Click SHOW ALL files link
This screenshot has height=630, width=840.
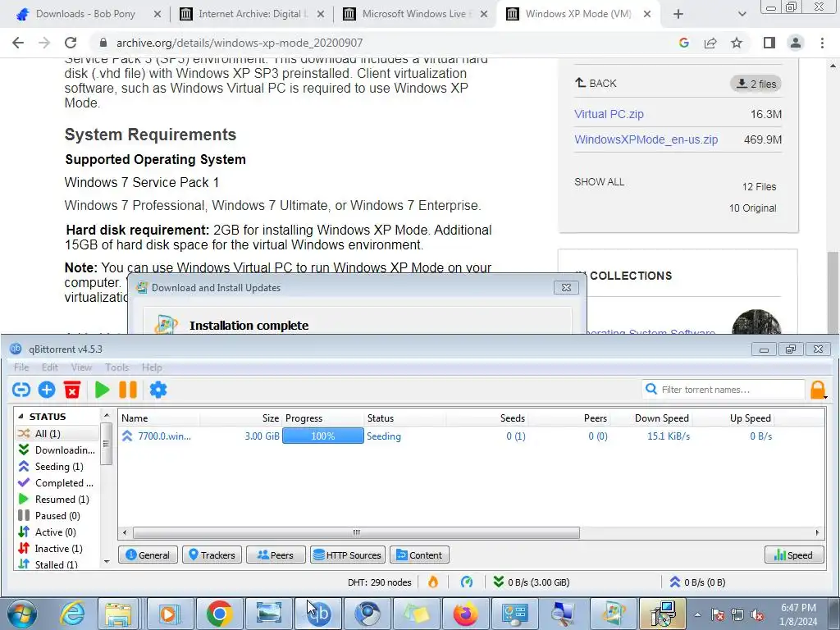[x=599, y=181]
